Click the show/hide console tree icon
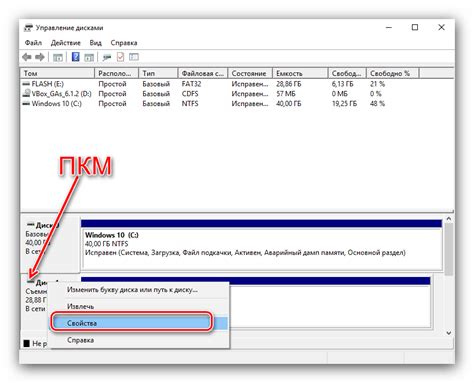This screenshot has width=474, height=383. tap(58, 57)
